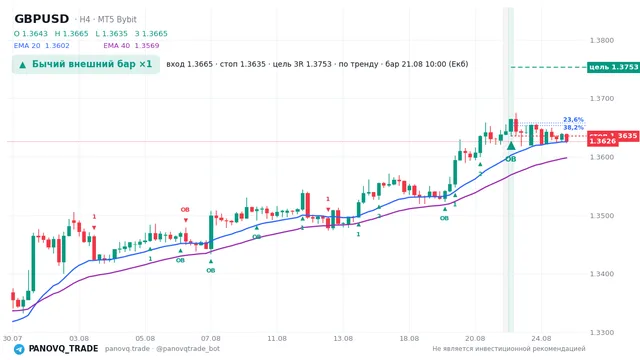Click the 'Не является инвестиционной рекомендацией' disclaimer
Viewport: 640px width, 360px height.
coord(509,349)
